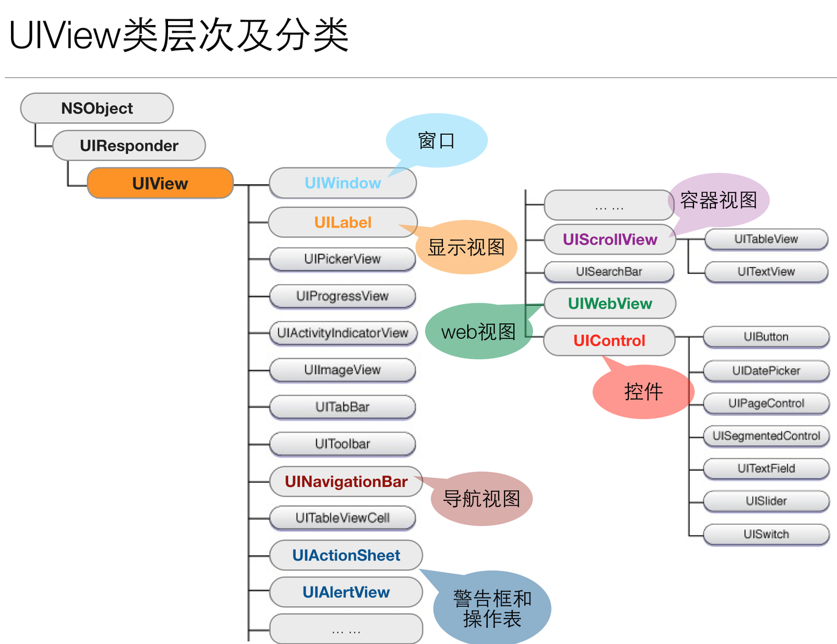Click the highlighted UIView node

pyautogui.click(x=160, y=183)
